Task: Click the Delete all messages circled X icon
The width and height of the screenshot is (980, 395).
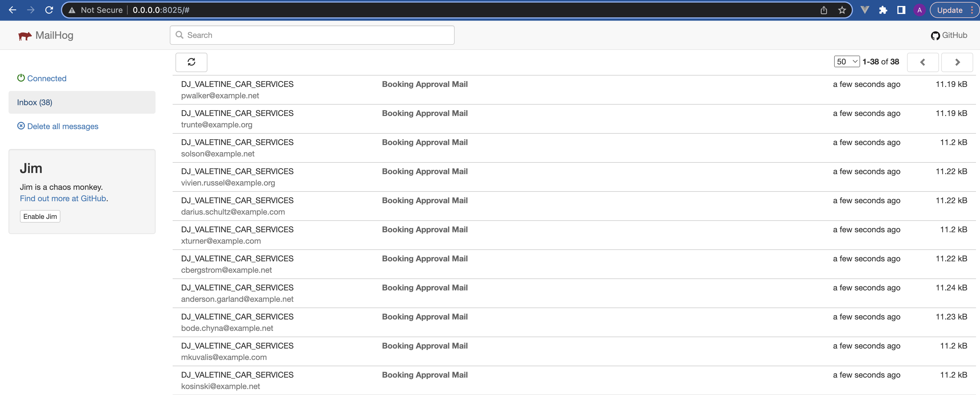Action: click(x=21, y=126)
